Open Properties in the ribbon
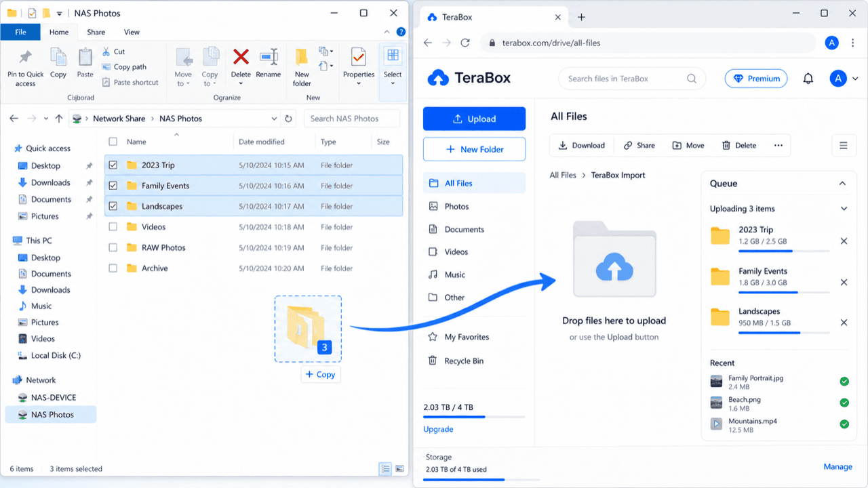This screenshot has width=868, height=488. coord(359,68)
